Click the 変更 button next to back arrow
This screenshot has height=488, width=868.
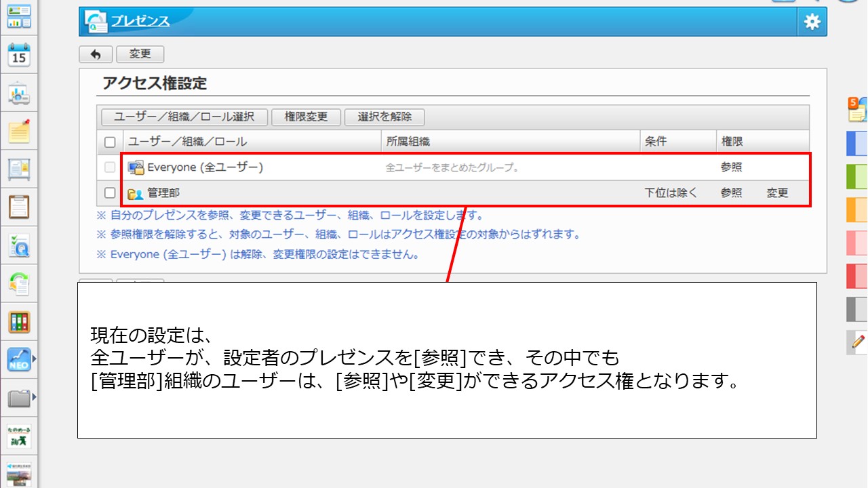point(140,55)
